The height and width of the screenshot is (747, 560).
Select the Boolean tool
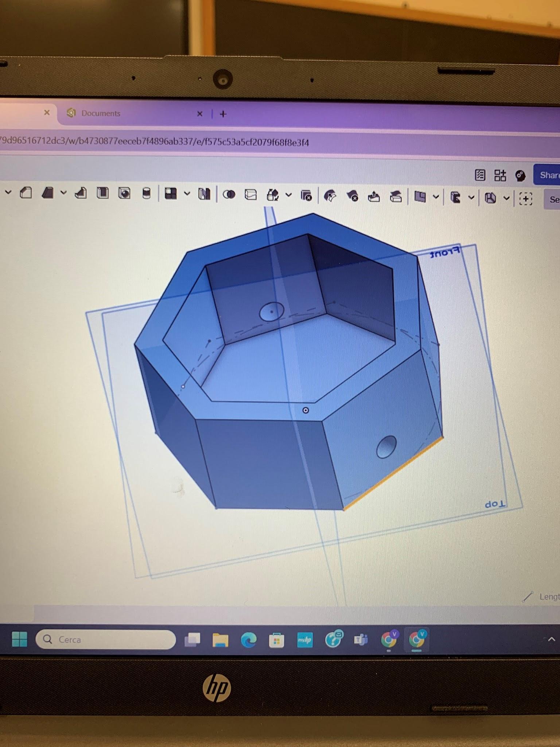(x=229, y=195)
